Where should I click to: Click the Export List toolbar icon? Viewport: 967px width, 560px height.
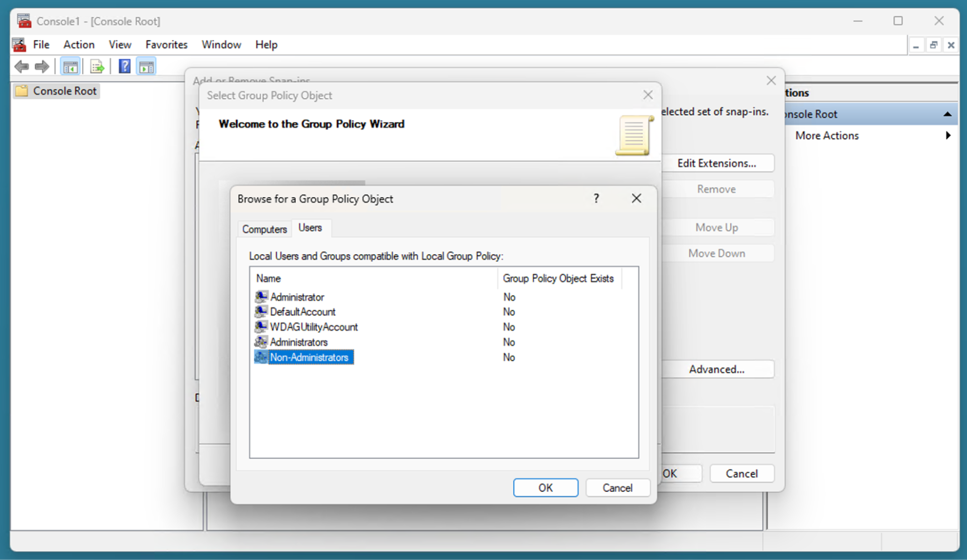[97, 66]
